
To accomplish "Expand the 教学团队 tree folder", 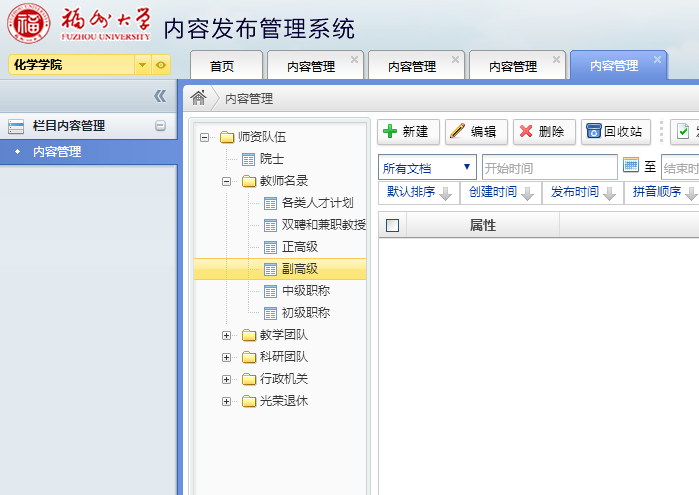I will click(227, 335).
